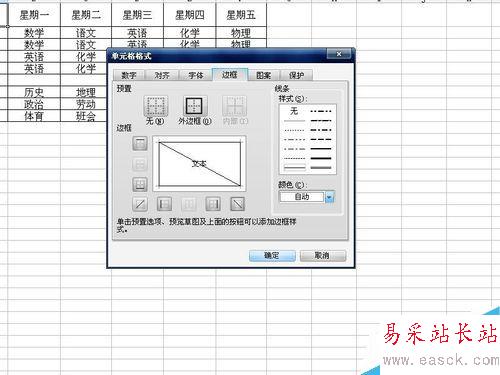Switch to the 保护 tab
Screen dimensions: 500x375
click(x=296, y=75)
